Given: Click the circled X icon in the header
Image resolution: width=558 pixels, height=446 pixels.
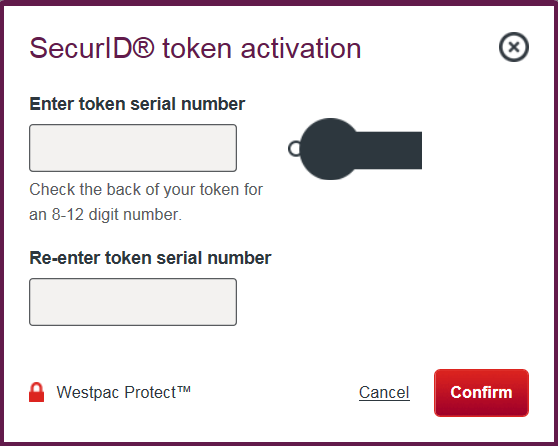Looking at the screenshot, I should [x=514, y=47].
